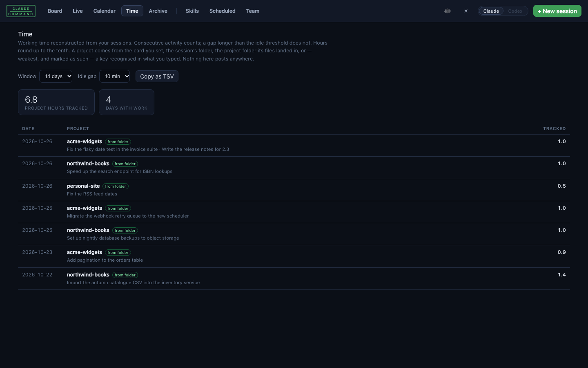Switch to the Calendar tab
Image resolution: width=588 pixels, height=368 pixels.
click(x=104, y=11)
